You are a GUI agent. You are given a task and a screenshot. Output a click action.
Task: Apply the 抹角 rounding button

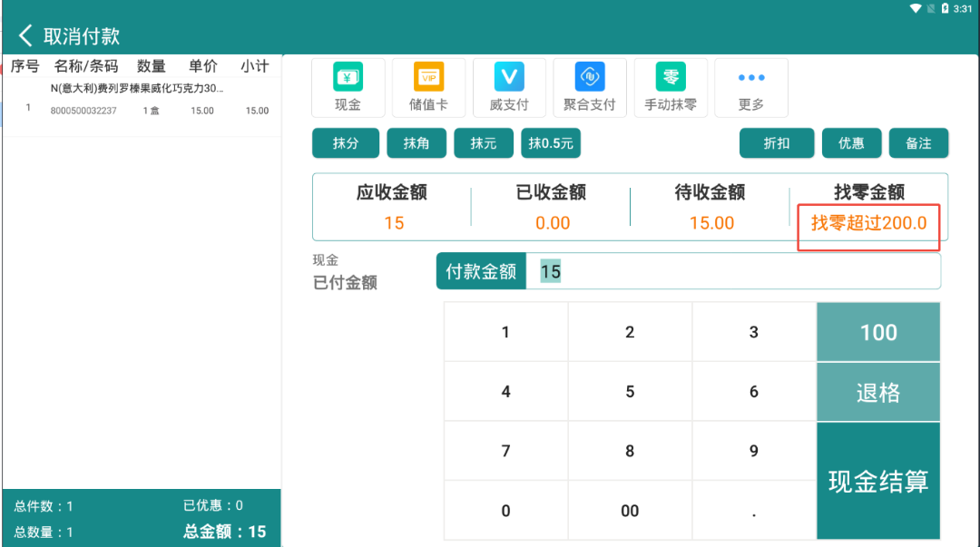(x=416, y=143)
